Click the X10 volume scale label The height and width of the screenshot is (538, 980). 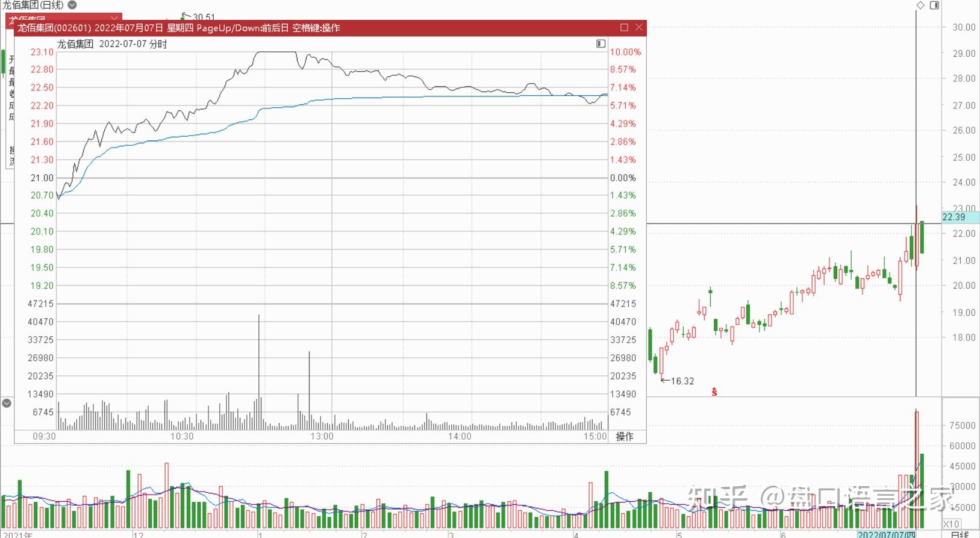click(x=951, y=524)
